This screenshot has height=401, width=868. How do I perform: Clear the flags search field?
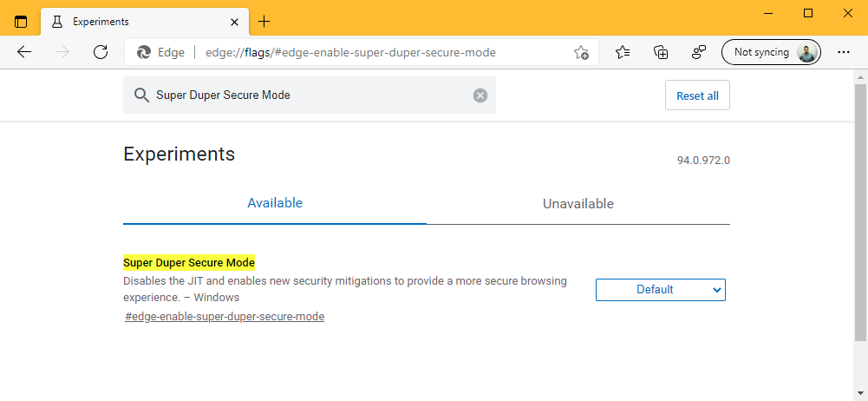coord(480,95)
